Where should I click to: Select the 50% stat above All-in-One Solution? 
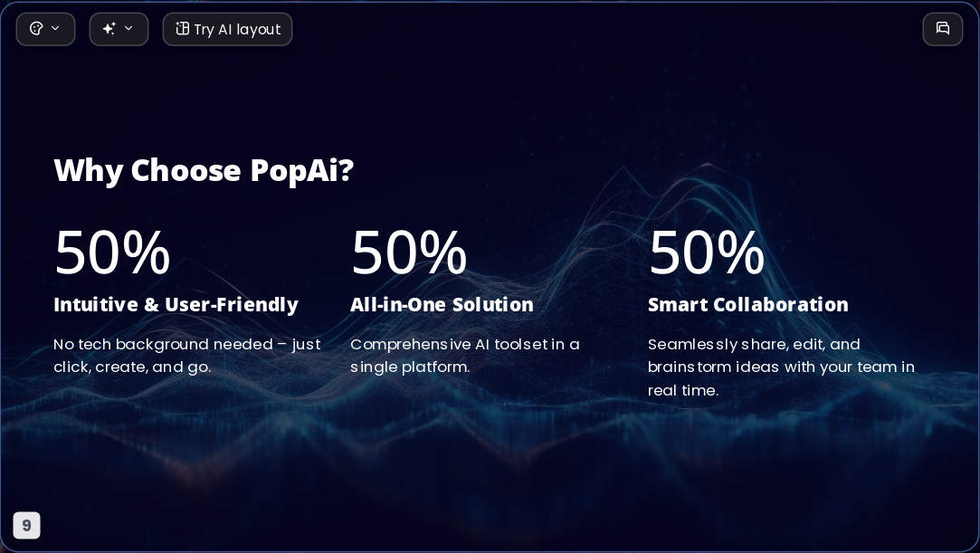pos(409,253)
